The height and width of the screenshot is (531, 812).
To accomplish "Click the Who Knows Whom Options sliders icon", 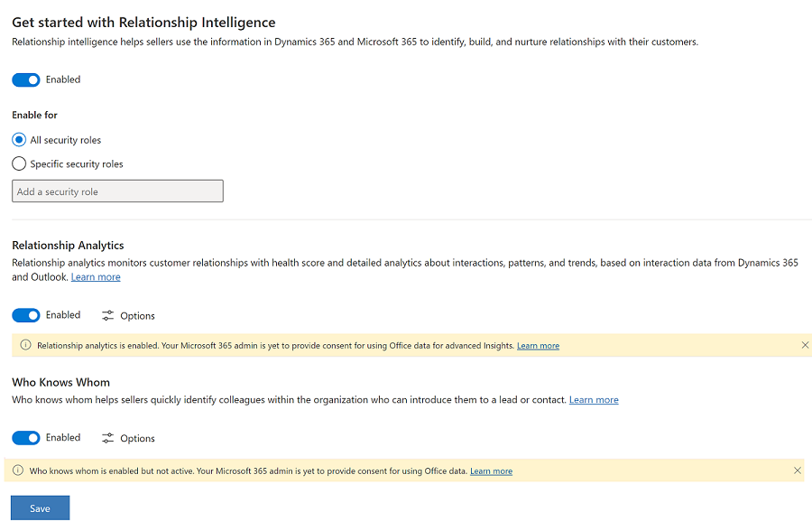I will (x=108, y=439).
